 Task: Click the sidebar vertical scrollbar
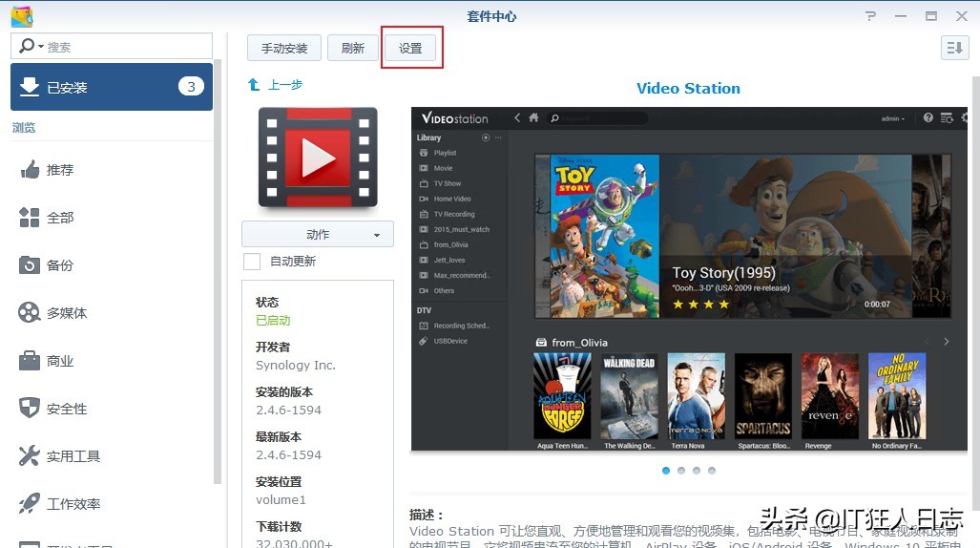[218, 272]
